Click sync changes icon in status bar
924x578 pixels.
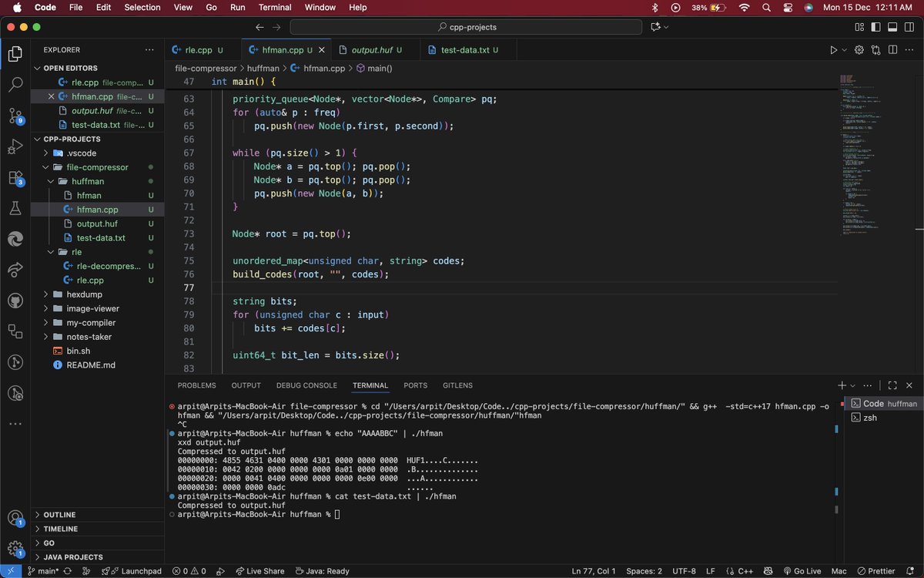pyautogui.click(x=67, y=571)
